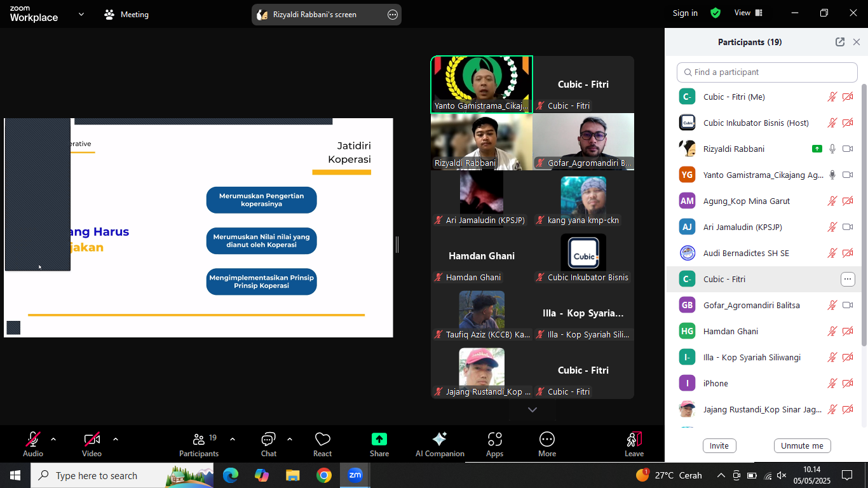The height and width of the screenshot is (488, 868).
Task: Click the Find a participant search field
Action: pyautogui.click(x=767, y=72)
